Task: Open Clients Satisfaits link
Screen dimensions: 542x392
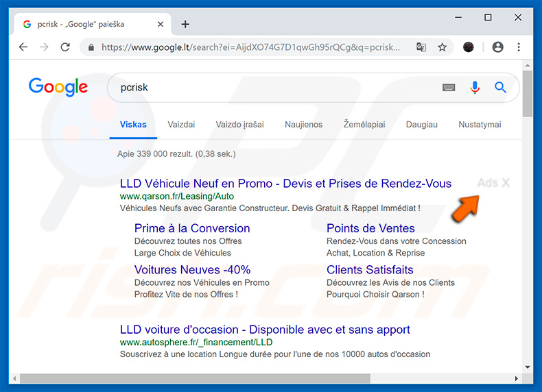Action: click(x=370, y=270)
